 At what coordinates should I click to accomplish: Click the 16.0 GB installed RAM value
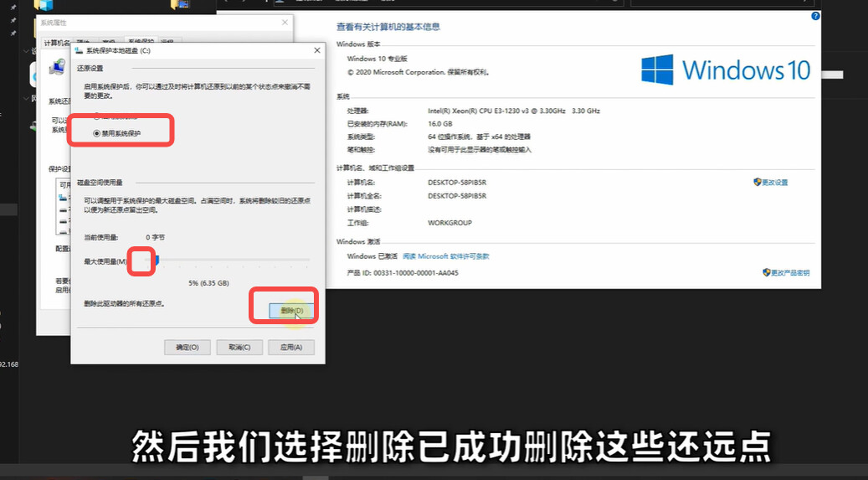click(x=440, y=124)
